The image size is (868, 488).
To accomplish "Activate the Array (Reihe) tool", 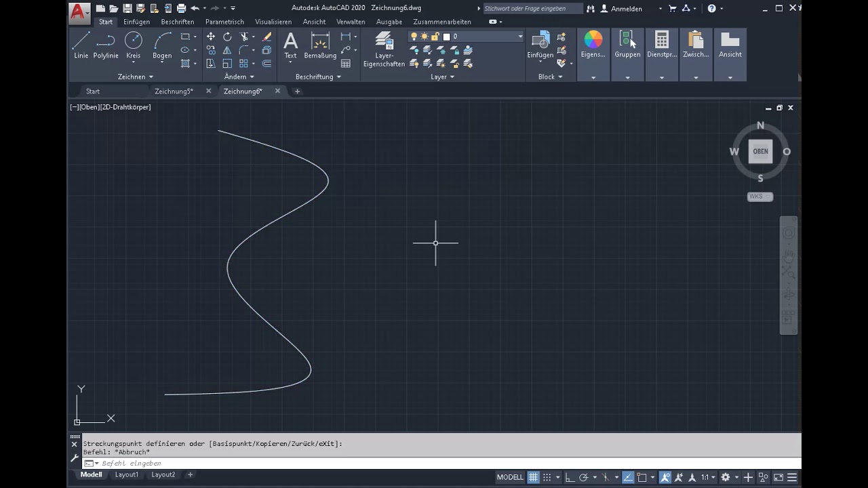I will 244,64.
